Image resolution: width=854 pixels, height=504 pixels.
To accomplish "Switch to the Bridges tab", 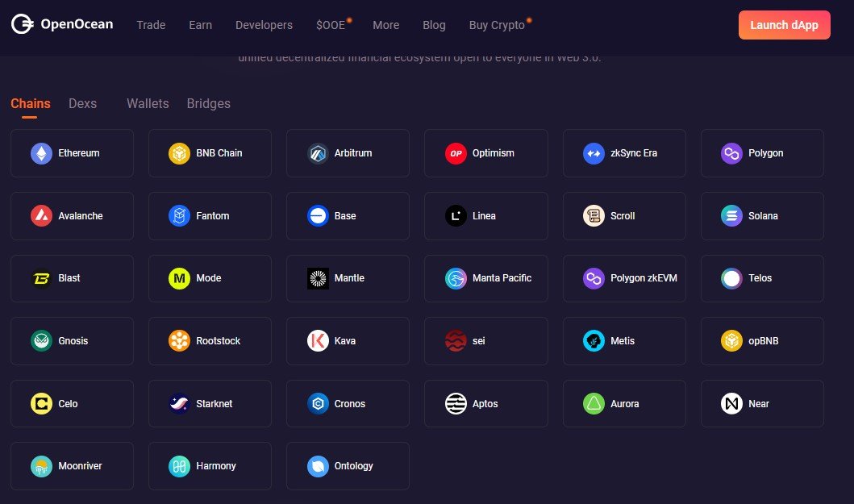I will [x=209, y=103].
